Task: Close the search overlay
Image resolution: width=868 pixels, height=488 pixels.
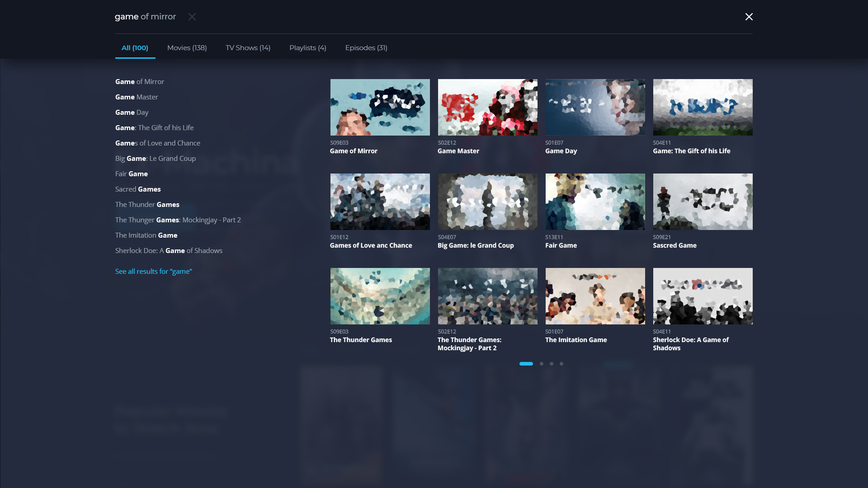Action: tap(749, 17)
